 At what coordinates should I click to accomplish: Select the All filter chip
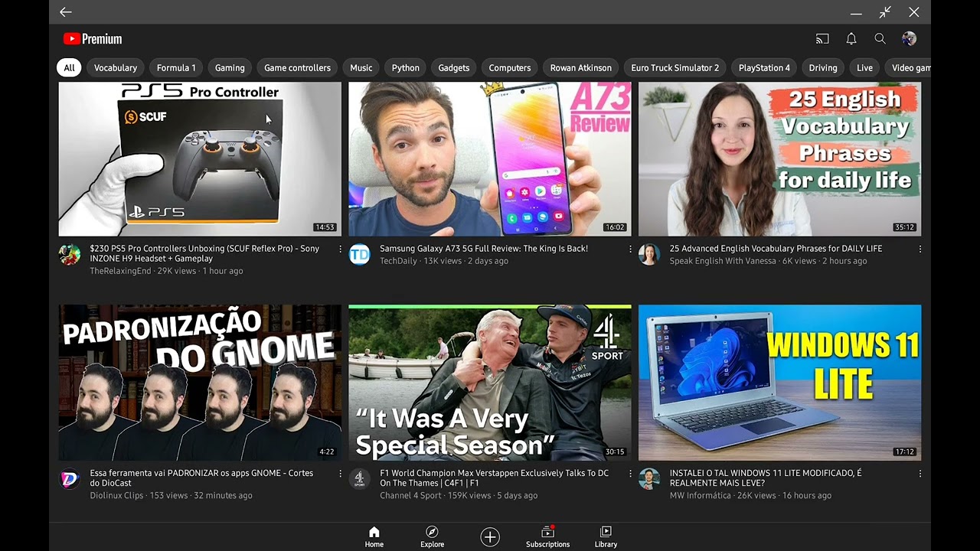(69, 67)
